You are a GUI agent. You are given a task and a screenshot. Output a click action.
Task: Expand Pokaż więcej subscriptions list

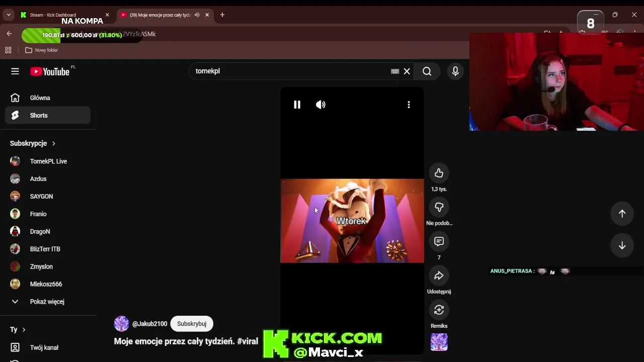point(48,302)
